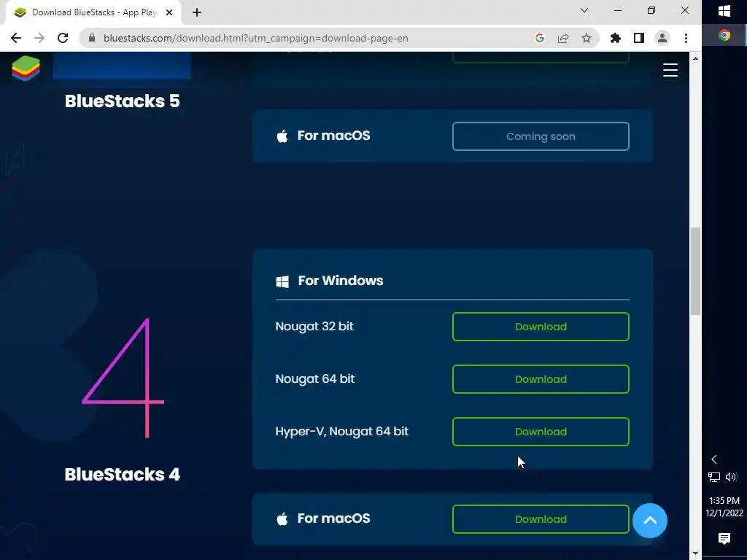The height and width of the screenshot is (560, 747).
Task: Reload the BlueStacks download page
Action: (63, 38)
